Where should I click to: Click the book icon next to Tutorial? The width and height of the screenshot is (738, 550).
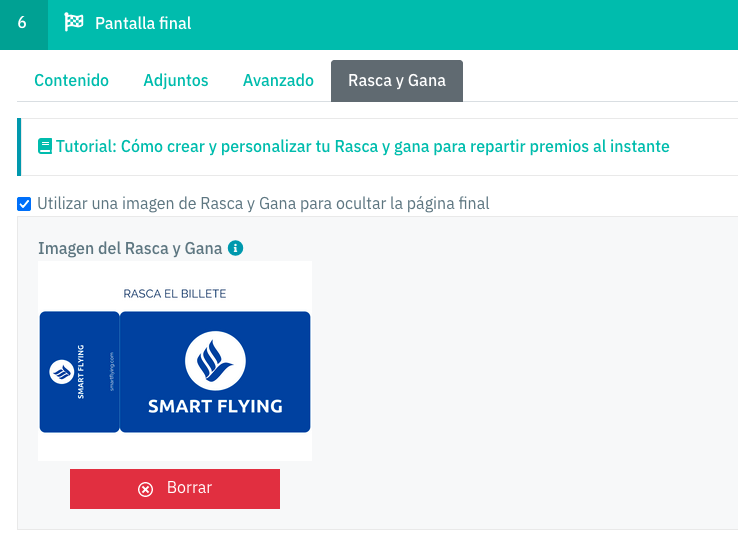[x=45, y=146]
